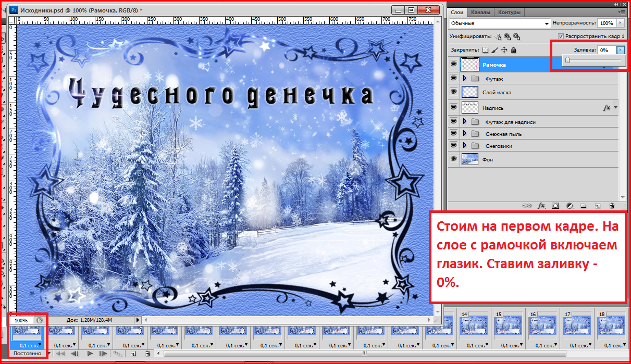Click link layers icon
Viewport: 631px width, 364px height.
527,205
